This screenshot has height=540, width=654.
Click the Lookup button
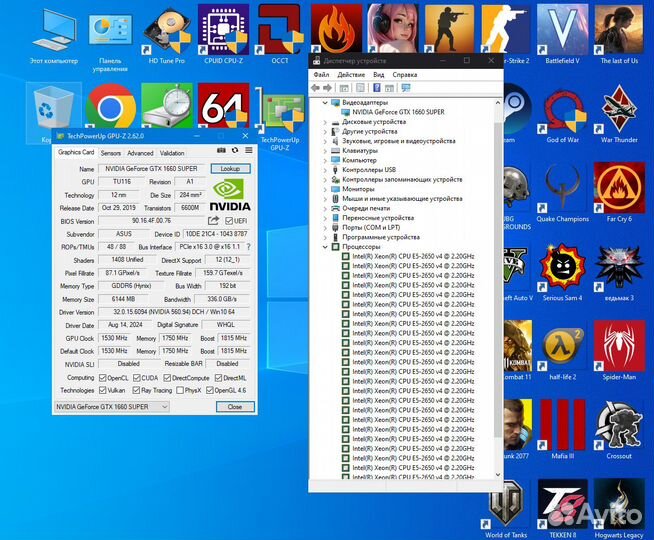pos(229,169)
